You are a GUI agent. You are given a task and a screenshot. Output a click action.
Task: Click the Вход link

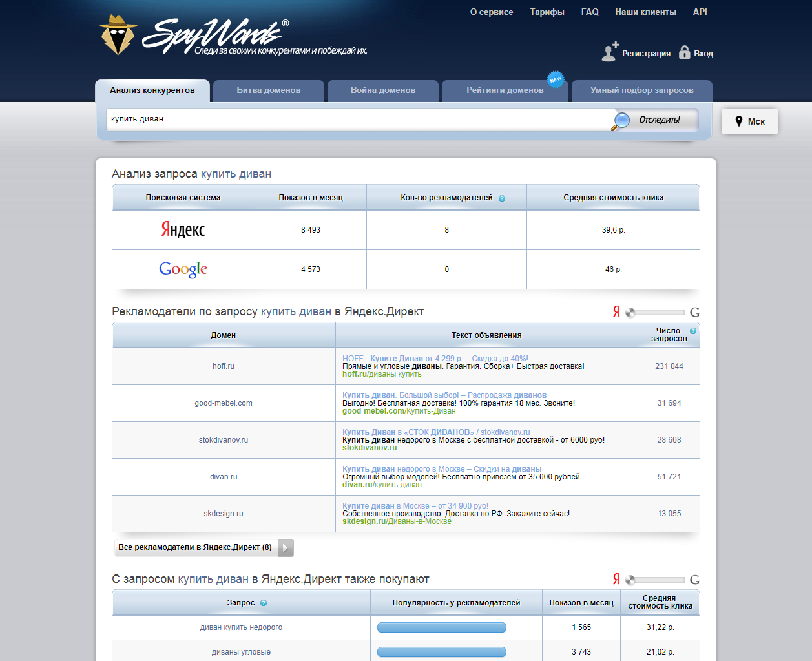pos(703,54)
